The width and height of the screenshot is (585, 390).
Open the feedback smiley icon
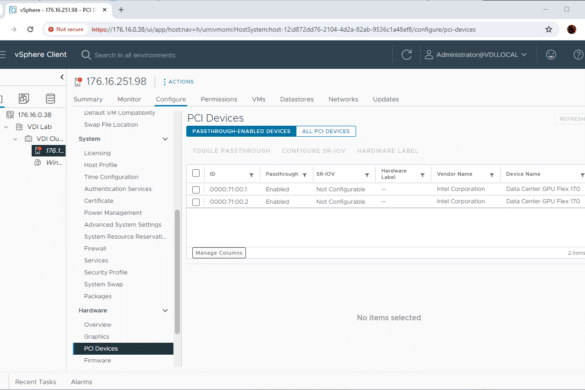(551, 55)
